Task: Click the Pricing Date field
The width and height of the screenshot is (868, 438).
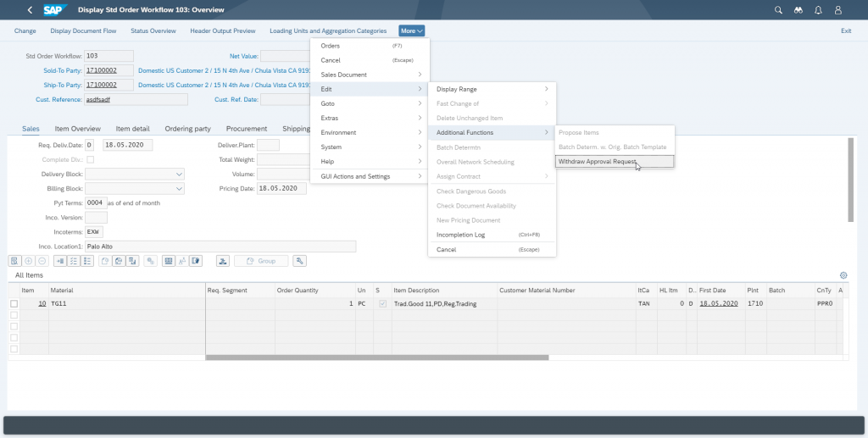Action: coord(281,189)
